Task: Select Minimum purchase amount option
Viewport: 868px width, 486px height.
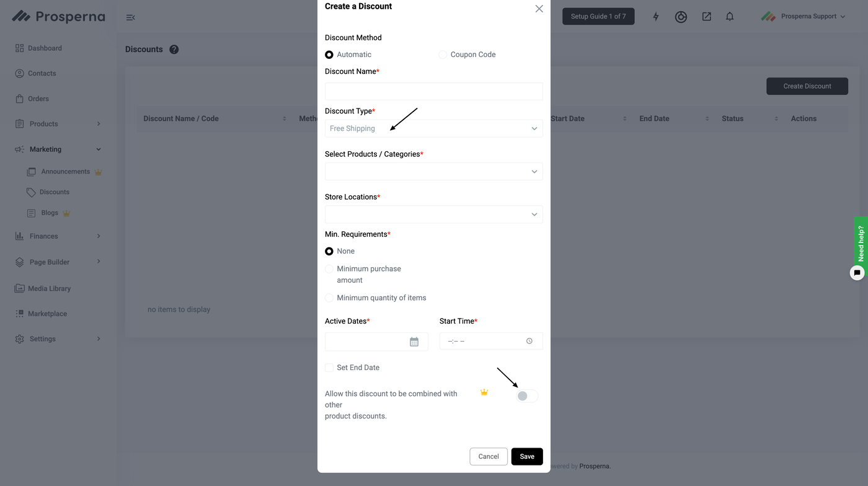Action: (x=329, y=269)
